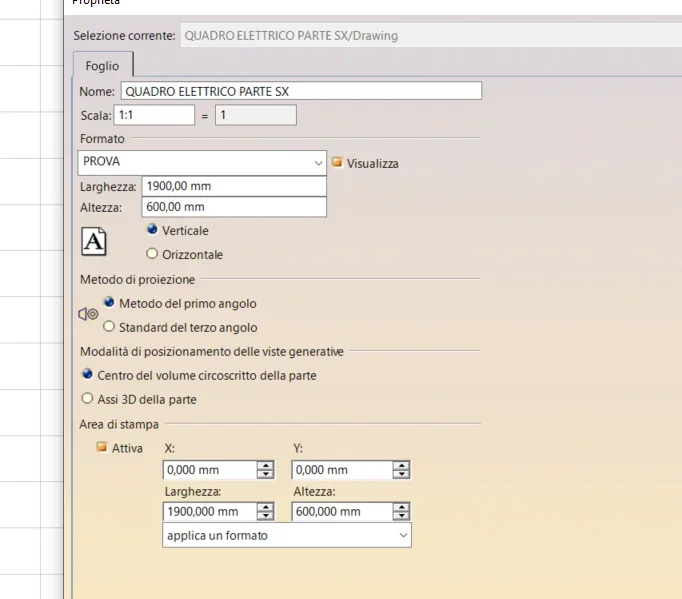The image size is (682, 599).
Task: Edit the Nome field with QUADRO ELETTRICO PARTE SX
Action: pos(301,91)
